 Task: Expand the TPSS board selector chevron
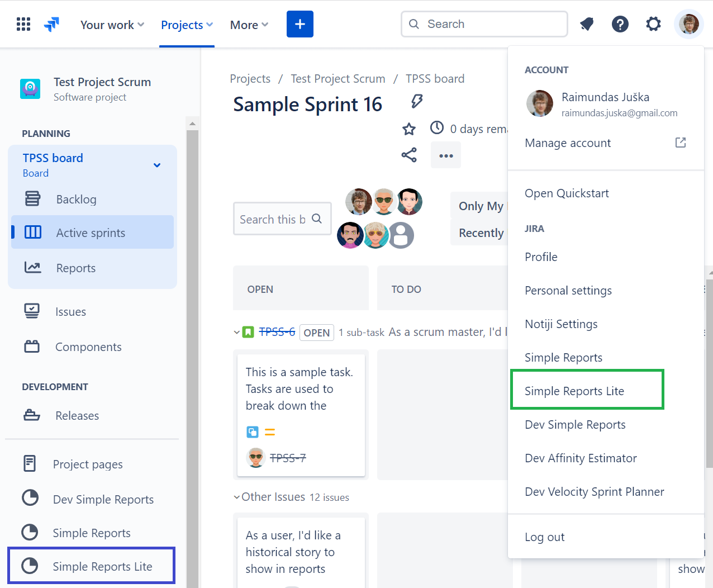157,165
